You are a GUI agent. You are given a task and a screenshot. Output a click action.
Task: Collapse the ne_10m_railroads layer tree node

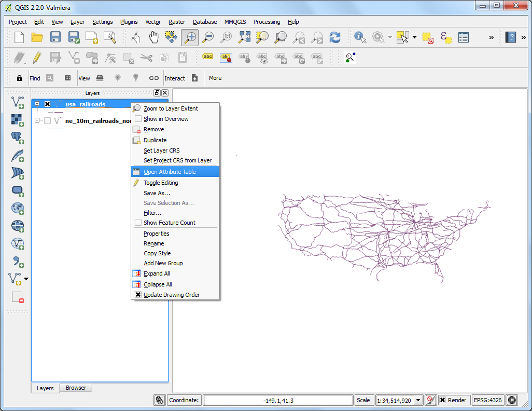[37, 120]
